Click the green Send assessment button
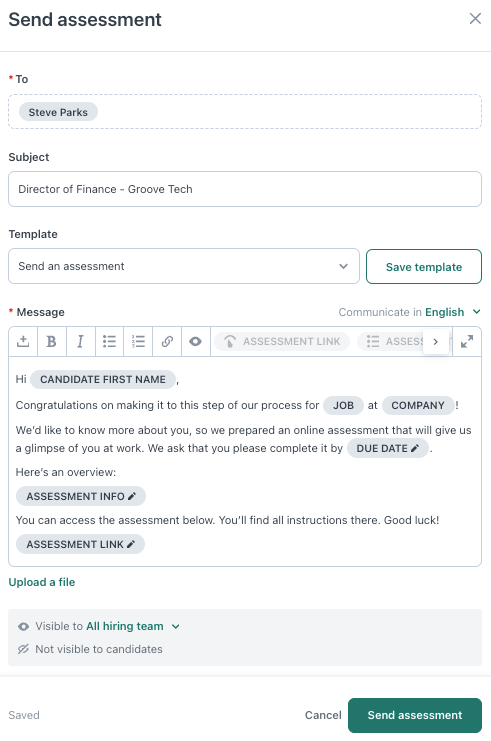The image size is (491, 741). pyautogui.click(x=415, y=715)
